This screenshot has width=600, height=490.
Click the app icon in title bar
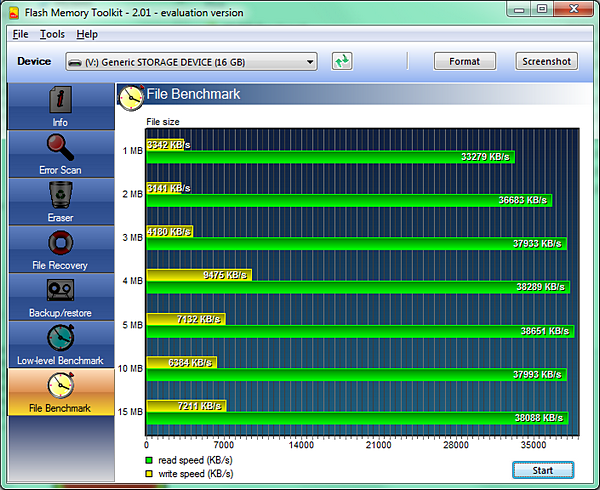coord(14,13)
